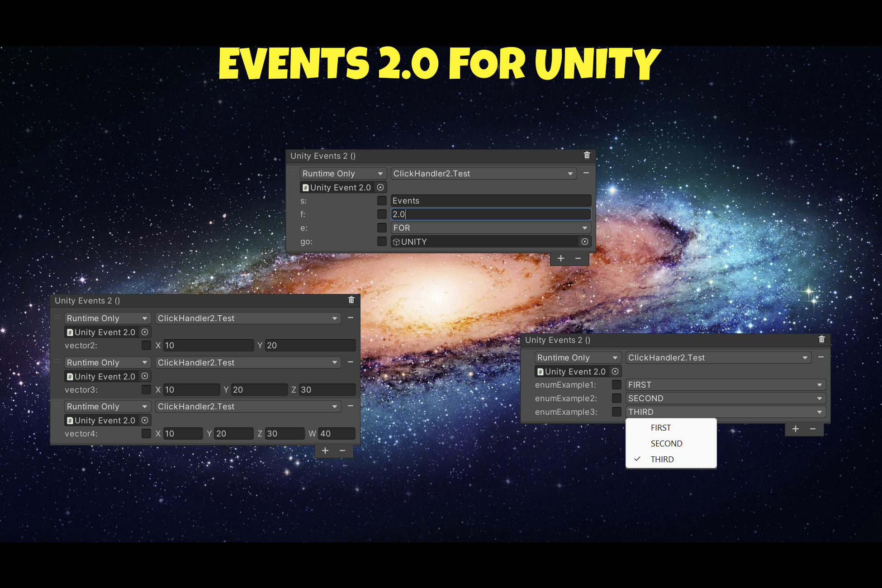Click the trash icon on the enum example panel

coord(822,340)
